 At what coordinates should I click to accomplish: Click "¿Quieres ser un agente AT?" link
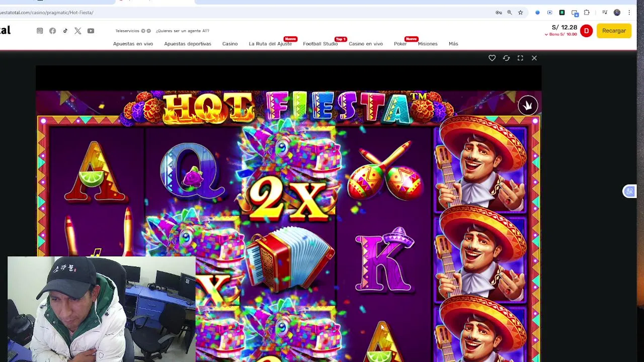coord(182,31)
